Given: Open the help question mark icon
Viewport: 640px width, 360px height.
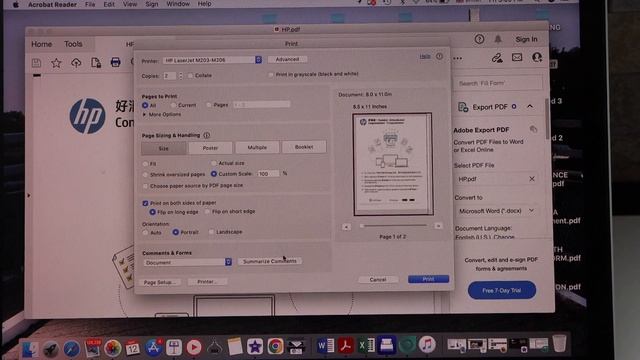Looking at the screenshot, I should point(479,39).
